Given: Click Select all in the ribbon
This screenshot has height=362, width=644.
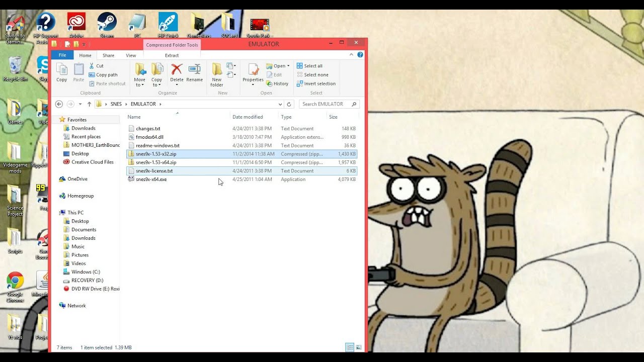Looking at the screenshot, I should click(x=309, y=66).
